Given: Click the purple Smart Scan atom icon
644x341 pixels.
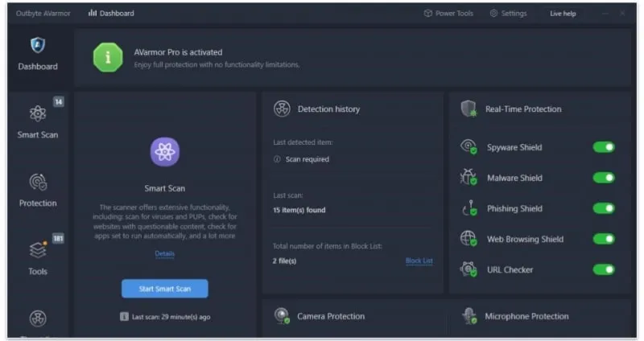Looking at the screenshot, I should [x=165, y=152].
